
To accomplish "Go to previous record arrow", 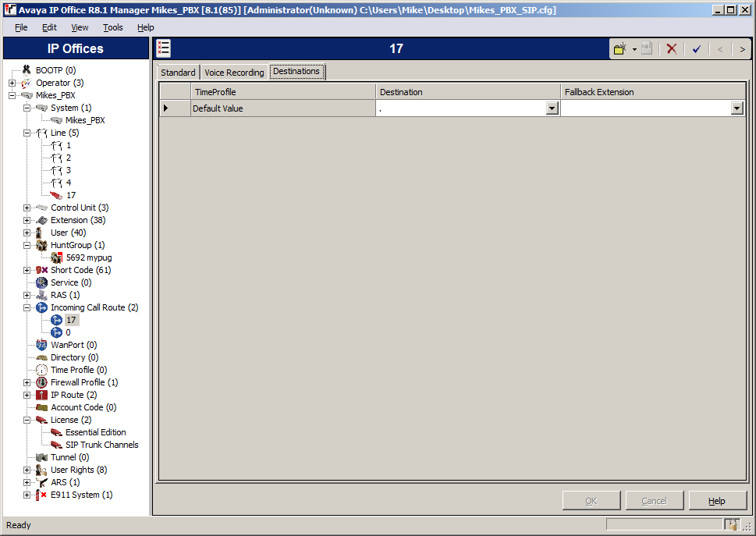I will point(720,49).
